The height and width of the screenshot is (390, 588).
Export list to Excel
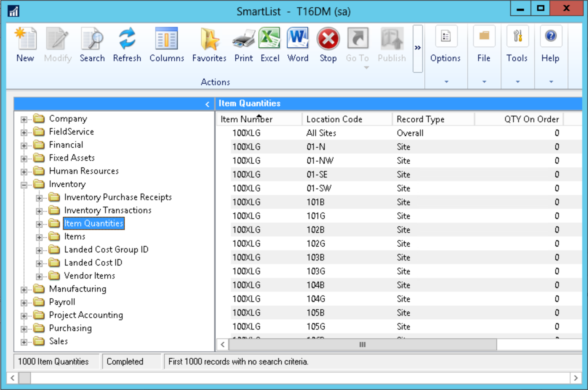(x=270, y=38)
